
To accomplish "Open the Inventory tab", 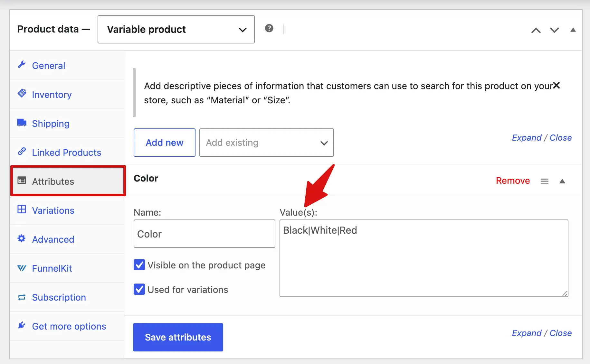I will click(x=67, y=95).
